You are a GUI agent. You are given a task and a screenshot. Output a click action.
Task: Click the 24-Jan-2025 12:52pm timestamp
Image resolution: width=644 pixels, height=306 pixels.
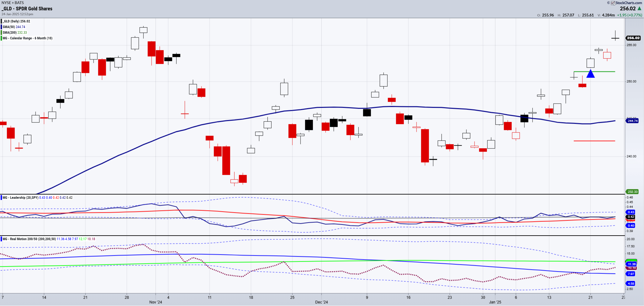click(x=17, y=14)
